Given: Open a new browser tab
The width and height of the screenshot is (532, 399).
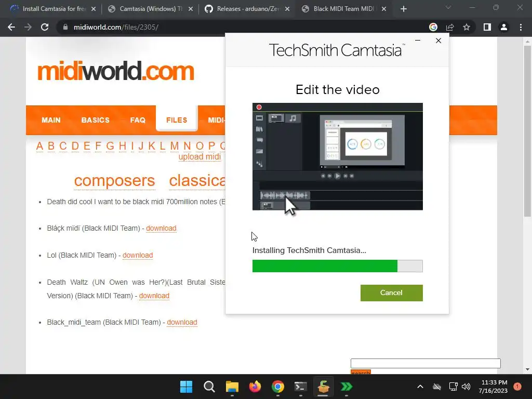Looking at the screenshot, I should pos(403,9).
